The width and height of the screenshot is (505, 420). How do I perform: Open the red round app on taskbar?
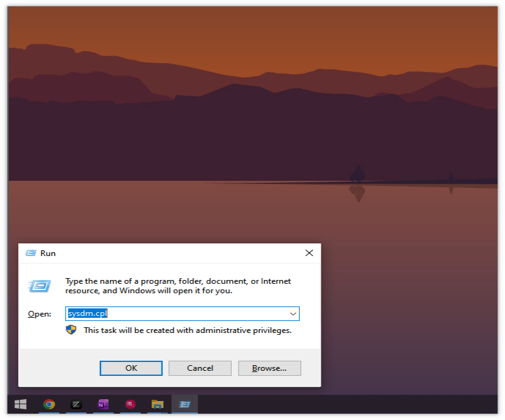[130, 404]
